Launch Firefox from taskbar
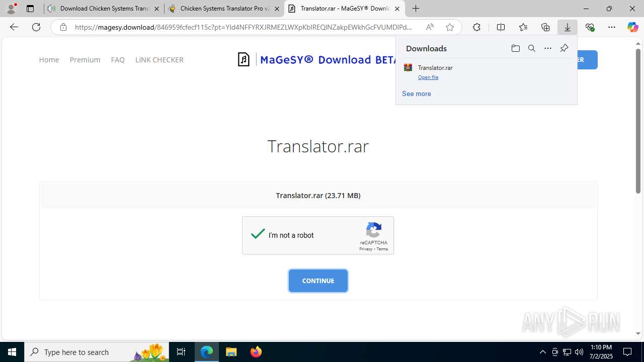This screenshot has width=644, height=362. coord(256,352)
